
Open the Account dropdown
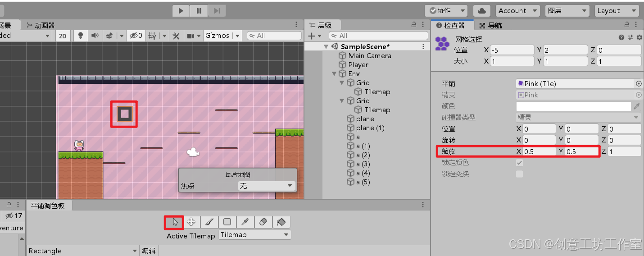517,11
